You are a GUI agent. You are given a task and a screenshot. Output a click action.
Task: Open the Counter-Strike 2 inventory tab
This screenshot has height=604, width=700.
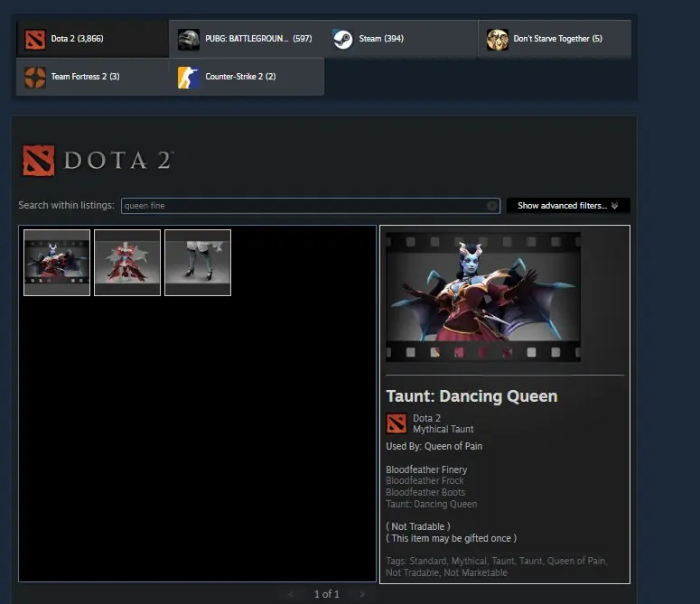coord(247,77)
